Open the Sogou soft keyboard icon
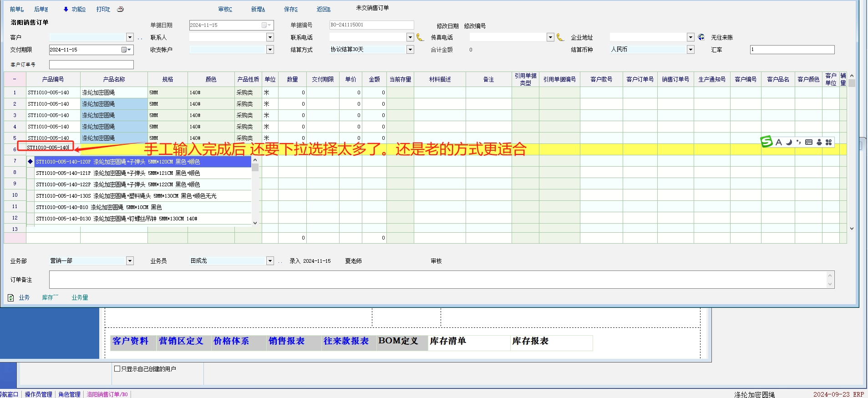 (x=809, y=142)
